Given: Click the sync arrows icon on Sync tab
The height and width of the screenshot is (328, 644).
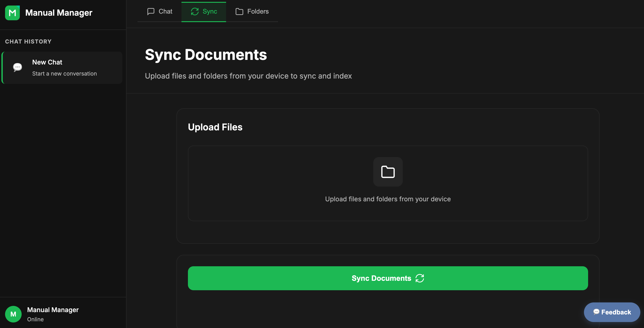Looking at the screenshot, I should (x=195, y=11).
